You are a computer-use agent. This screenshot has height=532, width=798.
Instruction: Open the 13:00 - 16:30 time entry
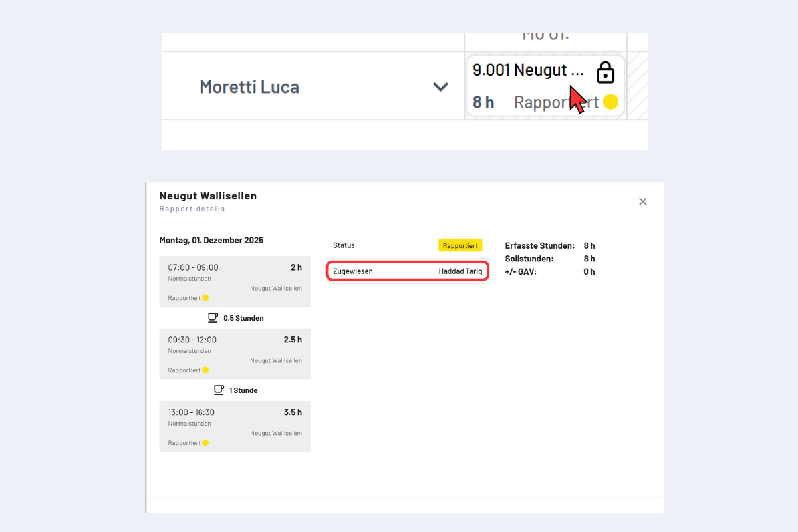coord(235,426)
